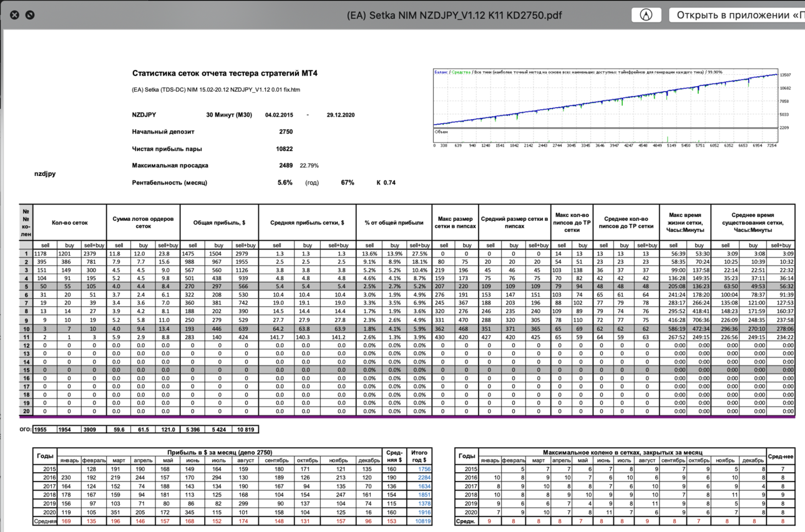Click the lowercase 'nzdjpy' label on left
Image resolution: width=805 pixels, height=532 pixels.
coord(45,174)
